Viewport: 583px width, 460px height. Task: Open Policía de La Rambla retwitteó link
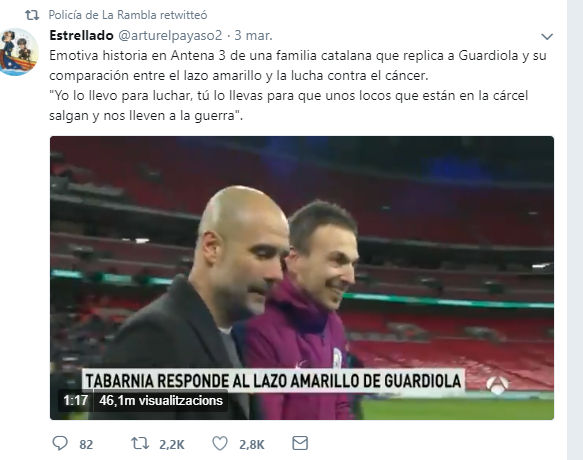[x=128, y=15]
